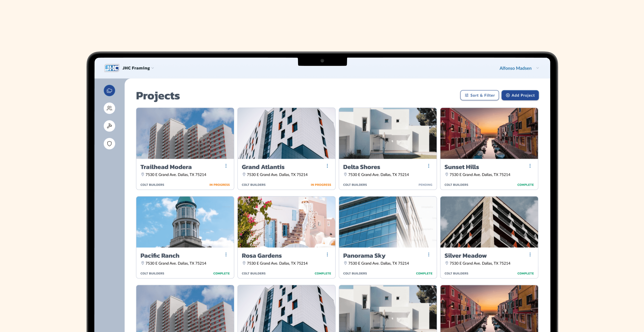Open Pacific Ranch three-dot menu
Image resolution: width=644 pixels, height=332 pixels.
(x=226, y=254)
